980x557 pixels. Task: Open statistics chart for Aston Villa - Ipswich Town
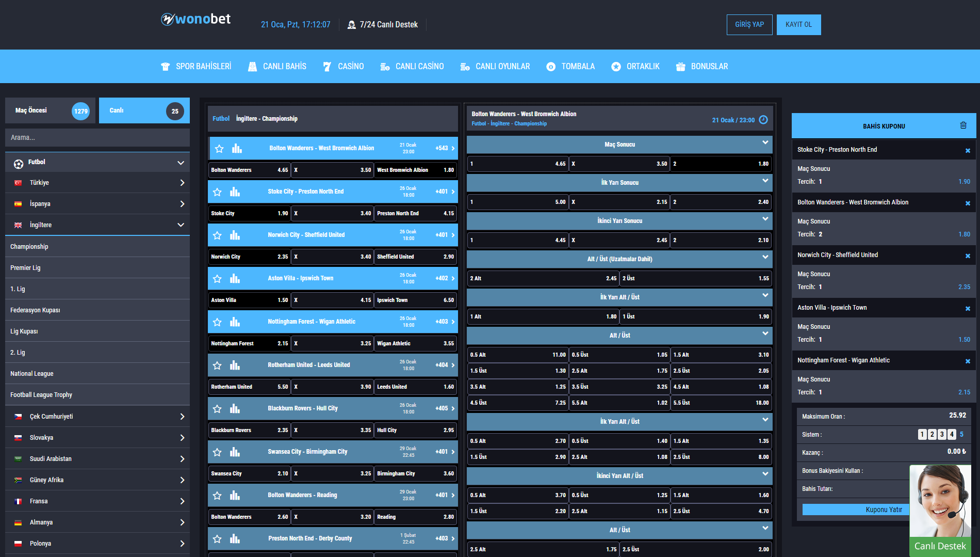click(235, 279)
